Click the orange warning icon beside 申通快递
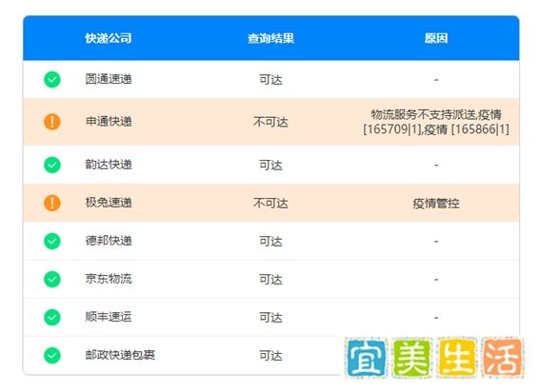Screen dimensions: 540x392 (x=52, y=122)
